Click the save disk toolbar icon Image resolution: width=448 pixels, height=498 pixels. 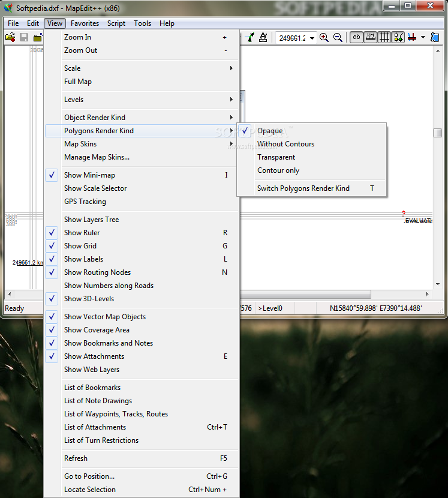point(24,37)
